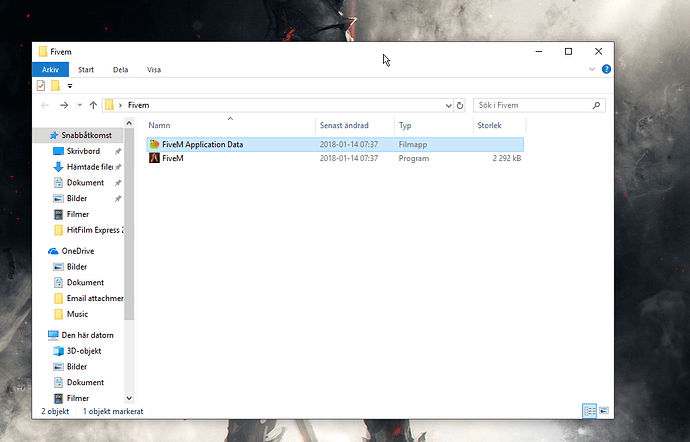Screen dimensions: 690x442
Task: Open 3D-objekt under Den här datorn
Action: (x=84, y=351)
